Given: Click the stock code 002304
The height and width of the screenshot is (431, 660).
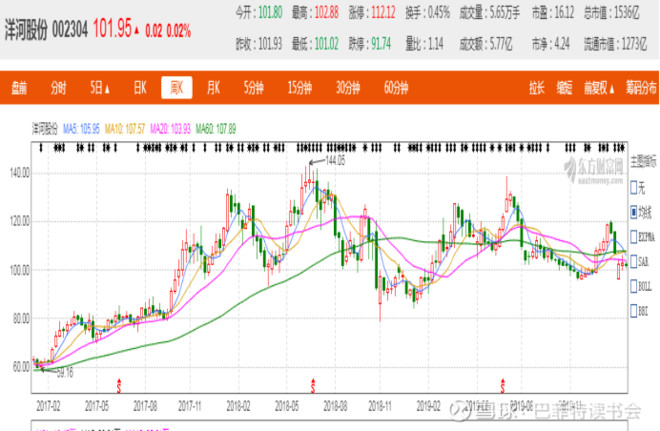Looking at the screenshot, I should coord(70,30).
